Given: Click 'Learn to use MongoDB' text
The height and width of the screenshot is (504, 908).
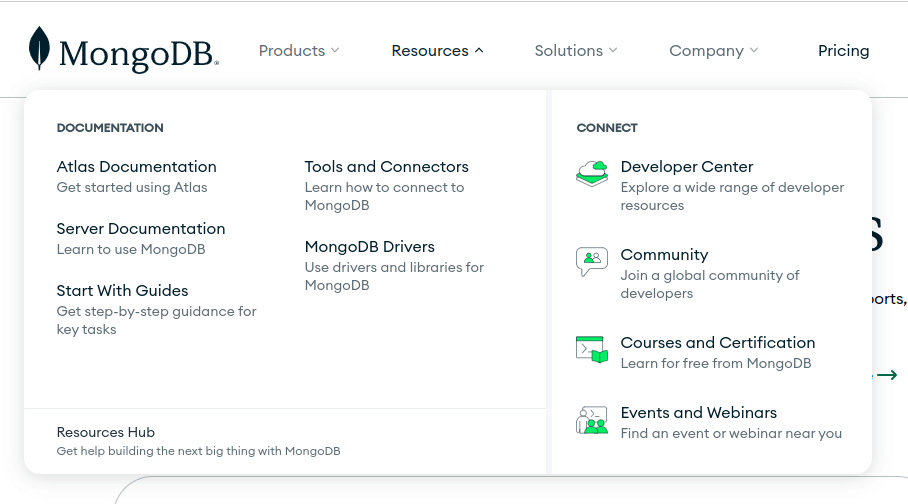Looking at the screenshot, I should click(131, 250).
